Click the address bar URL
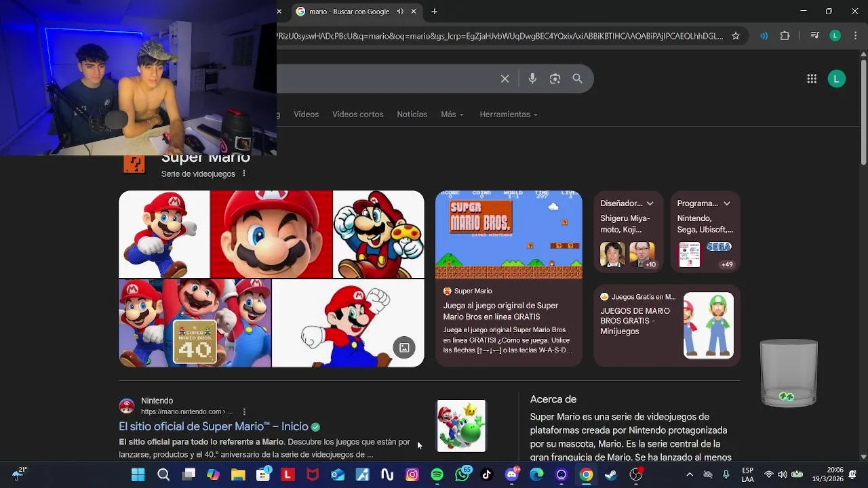868x488 pixels. (500, 36)
